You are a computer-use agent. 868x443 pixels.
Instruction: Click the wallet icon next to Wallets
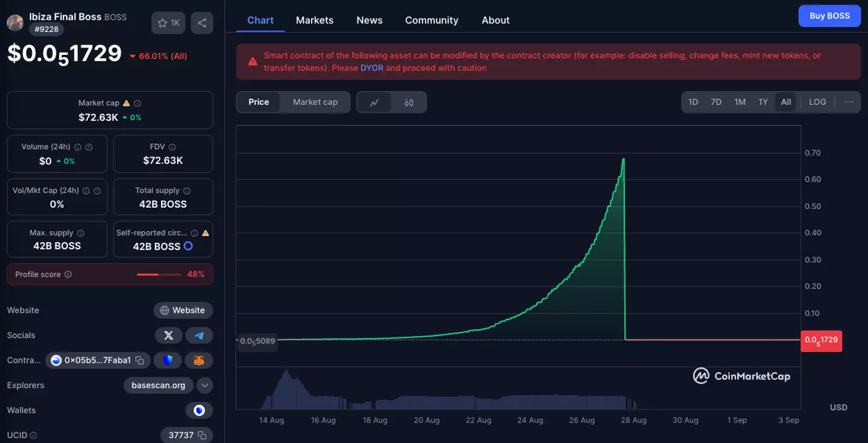[199, 410]
